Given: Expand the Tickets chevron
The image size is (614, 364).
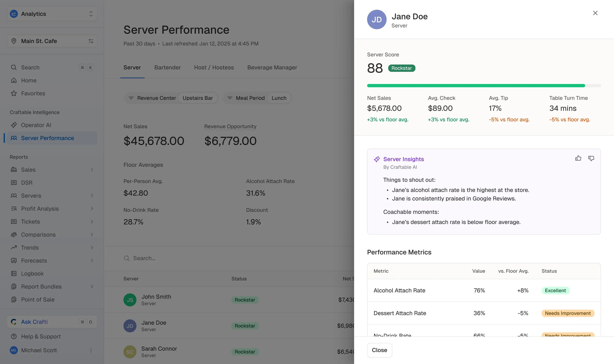Looking at the screenshot, I should click(x=92, y=222).
